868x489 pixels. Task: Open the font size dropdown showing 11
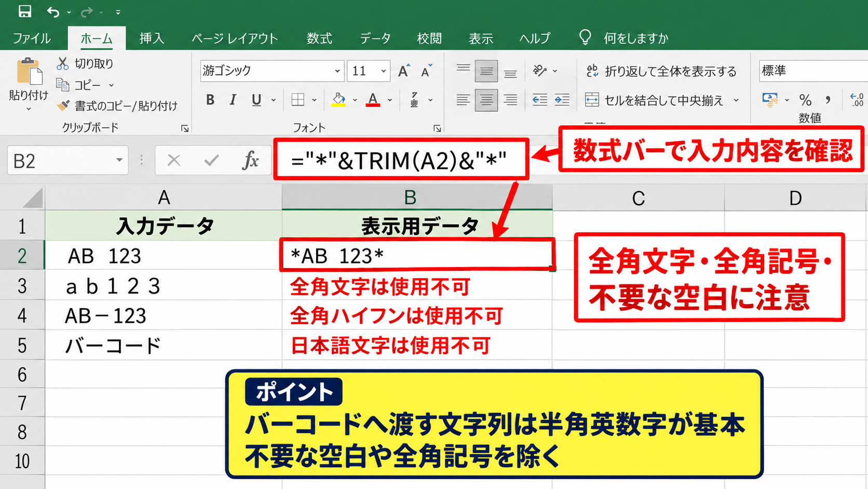(x=384, y=71)
